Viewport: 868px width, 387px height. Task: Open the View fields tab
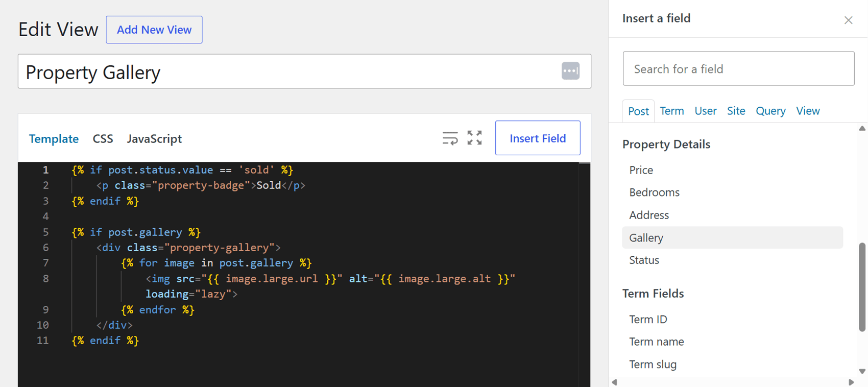point(808,111)
